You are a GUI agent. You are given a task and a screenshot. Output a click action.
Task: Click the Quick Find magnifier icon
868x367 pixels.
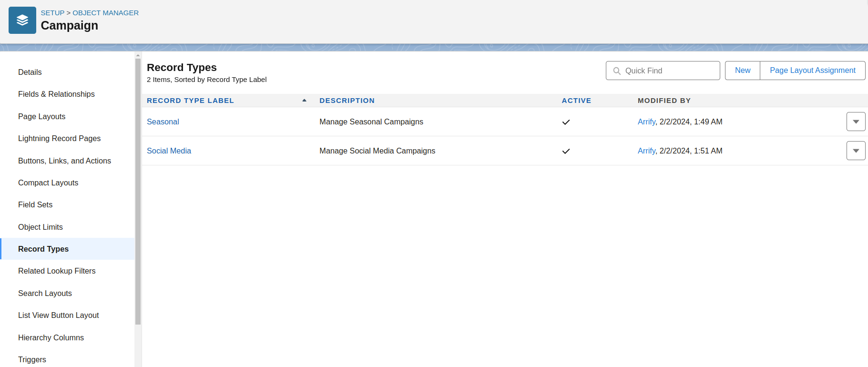617,71
